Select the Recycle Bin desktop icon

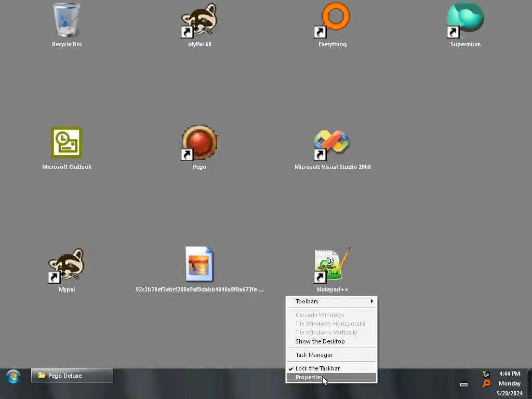66,20
